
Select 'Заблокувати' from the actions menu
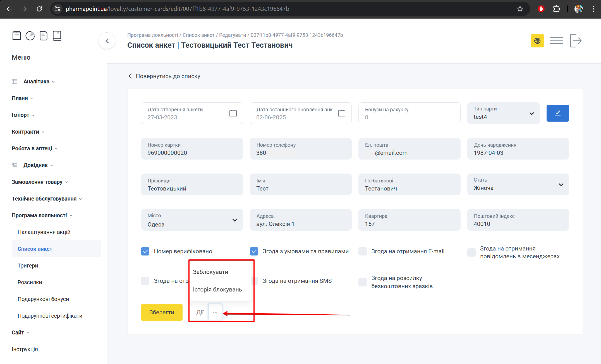coord(210,271)
